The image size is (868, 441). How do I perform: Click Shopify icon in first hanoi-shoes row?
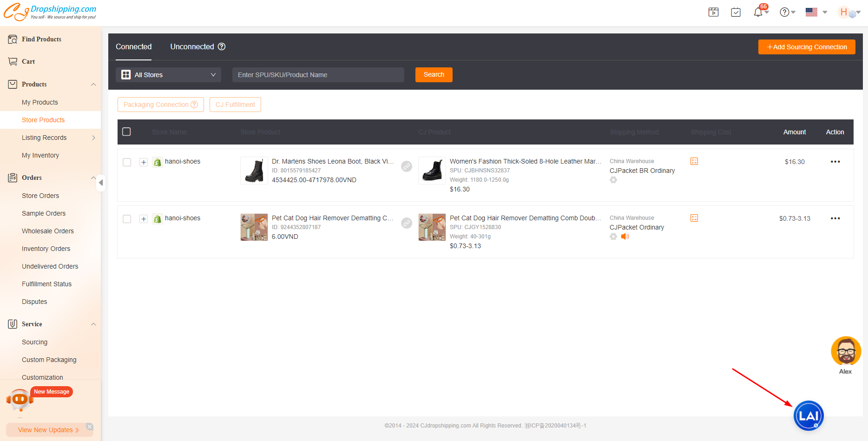158,162
